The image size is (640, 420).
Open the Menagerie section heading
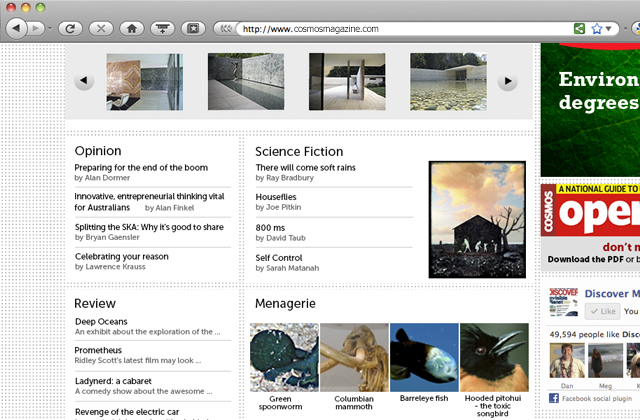point(285,304)
